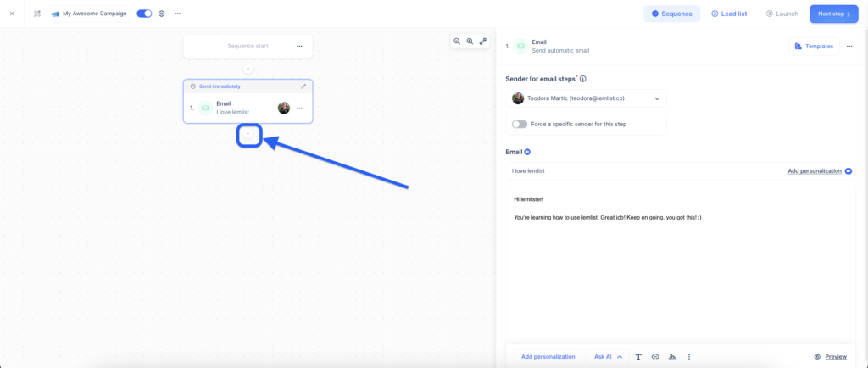This screenshot has width=868, height=368.
Task: Enable Force a specific sender toggle
Action: 520,124
